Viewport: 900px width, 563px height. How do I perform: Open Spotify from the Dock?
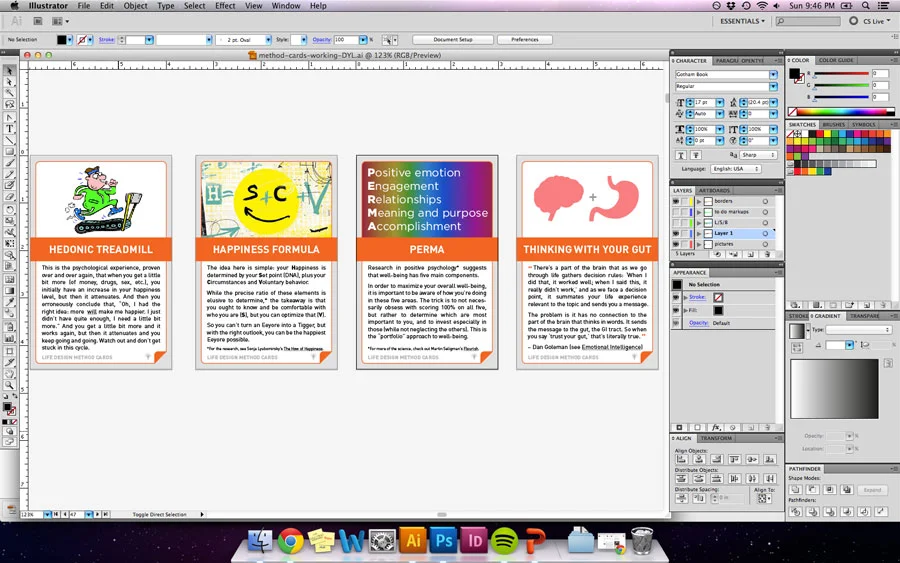[505, 540]
